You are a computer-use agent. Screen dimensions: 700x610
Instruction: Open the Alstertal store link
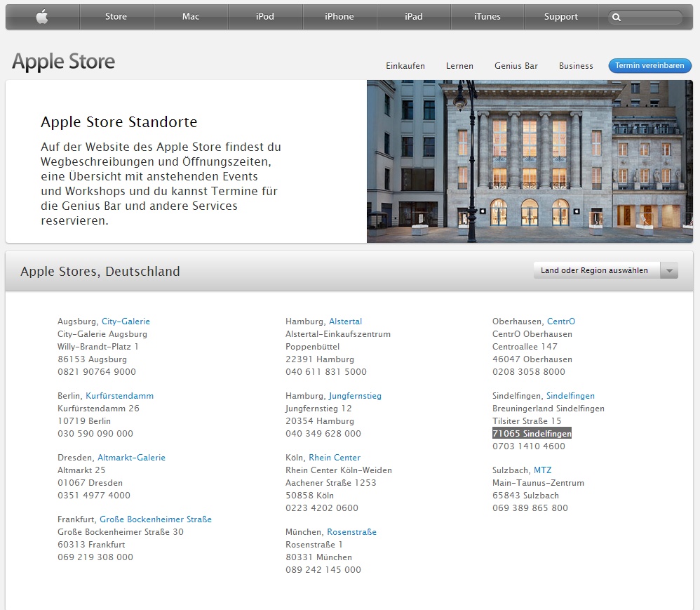coord(346,321)
